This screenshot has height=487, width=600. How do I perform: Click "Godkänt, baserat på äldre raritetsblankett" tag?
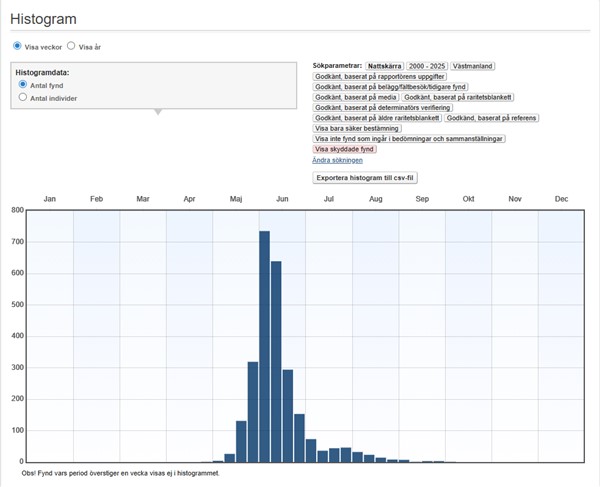point(377,118)
